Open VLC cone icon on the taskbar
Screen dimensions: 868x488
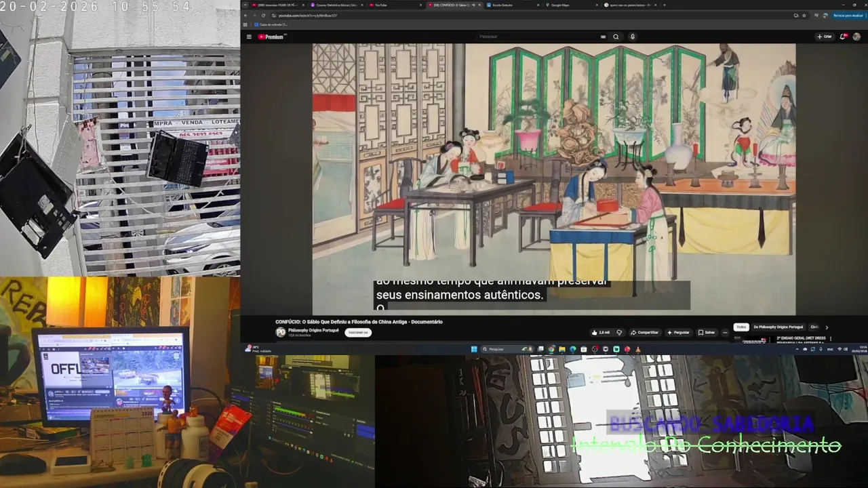(x=638, y=349)
